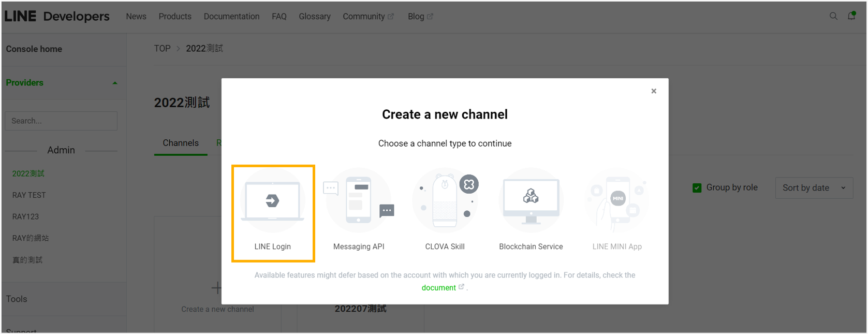The image size is (868, 334).
Task: Choose the Messaging API channel icon
Action: click(359, 201)
